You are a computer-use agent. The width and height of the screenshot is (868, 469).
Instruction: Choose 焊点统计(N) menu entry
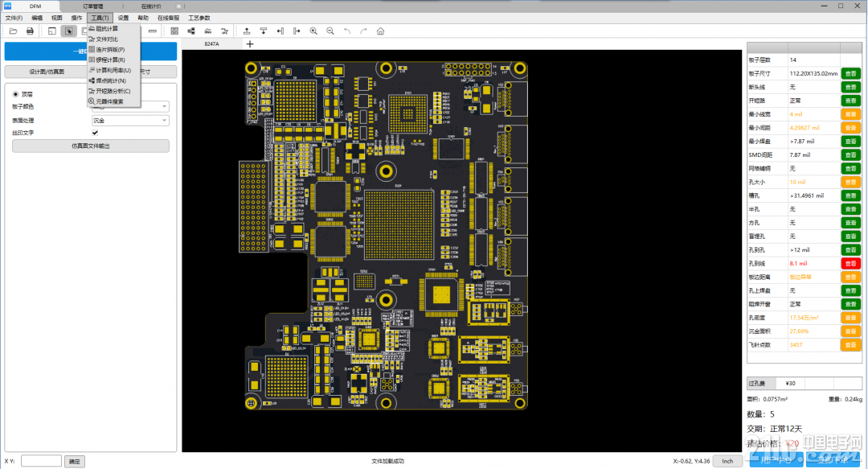tap(113, 81)
